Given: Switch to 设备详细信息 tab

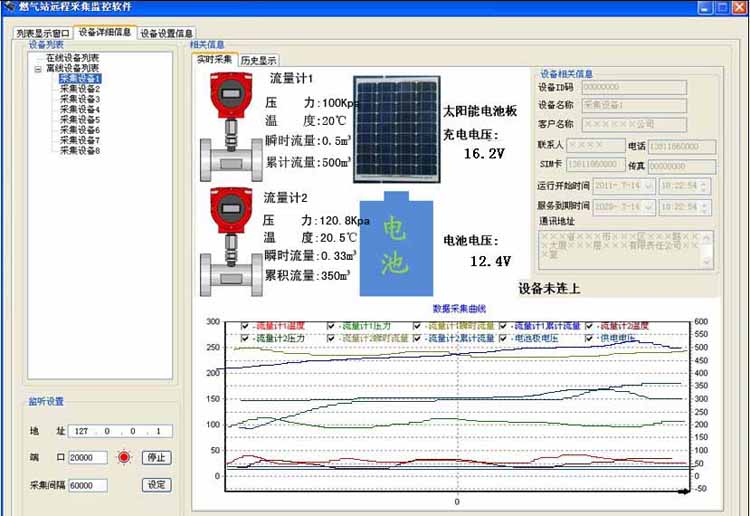Looking at the screenshot, I should click(105, 32).
